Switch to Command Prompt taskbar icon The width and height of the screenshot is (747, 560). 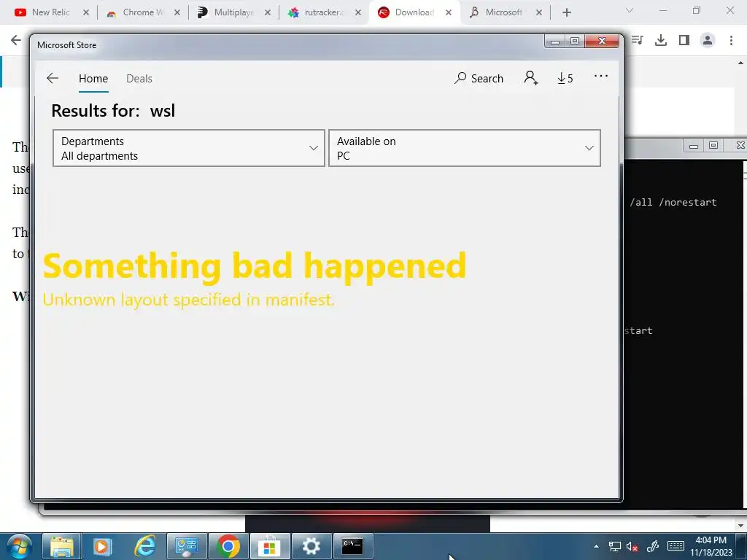click(352, 547)
